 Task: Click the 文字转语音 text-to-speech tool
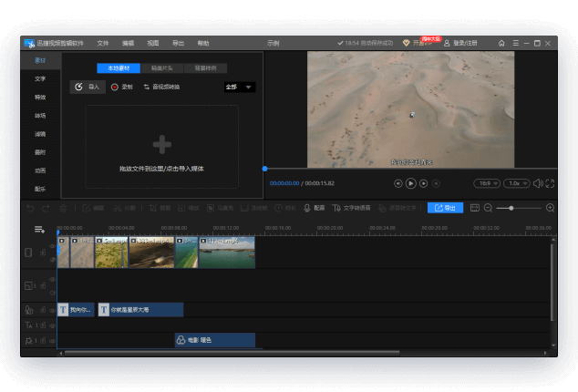click(351, 209)
